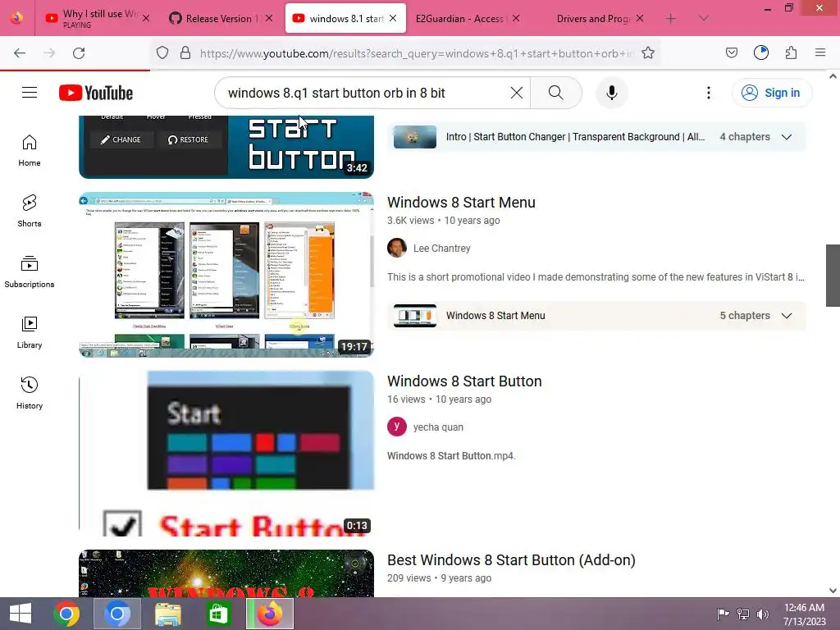
Task: Start voice search with the microphone
Action: tap(611, 93)
